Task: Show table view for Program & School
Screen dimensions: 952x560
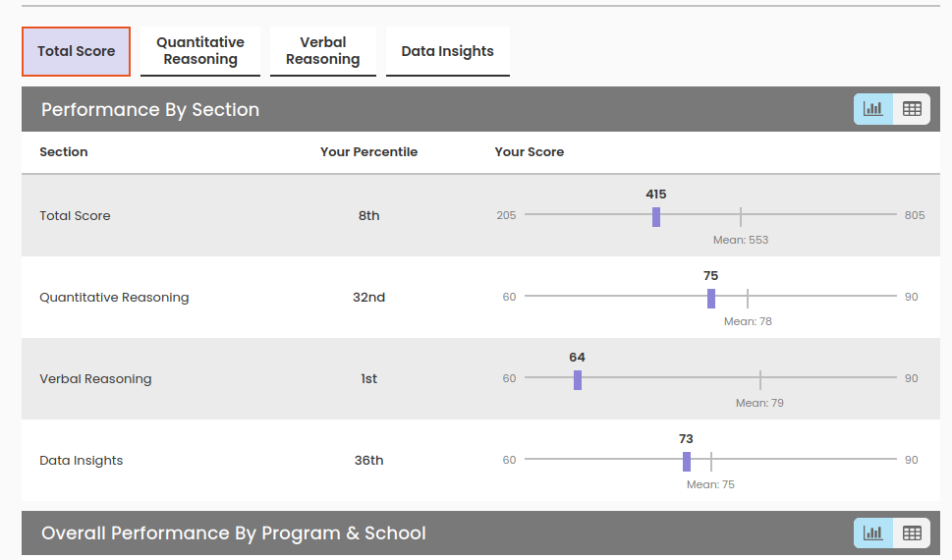Action: tap(912, 533)
